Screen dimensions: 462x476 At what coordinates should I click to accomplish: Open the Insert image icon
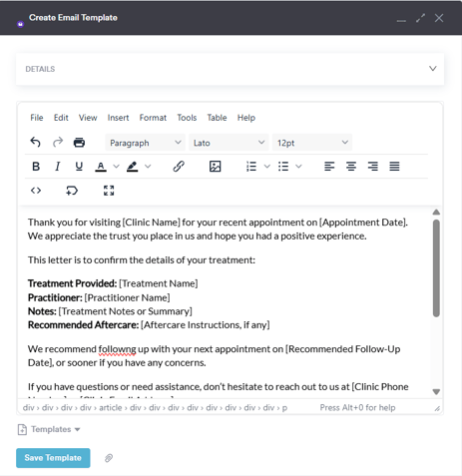tap(215, 166)
